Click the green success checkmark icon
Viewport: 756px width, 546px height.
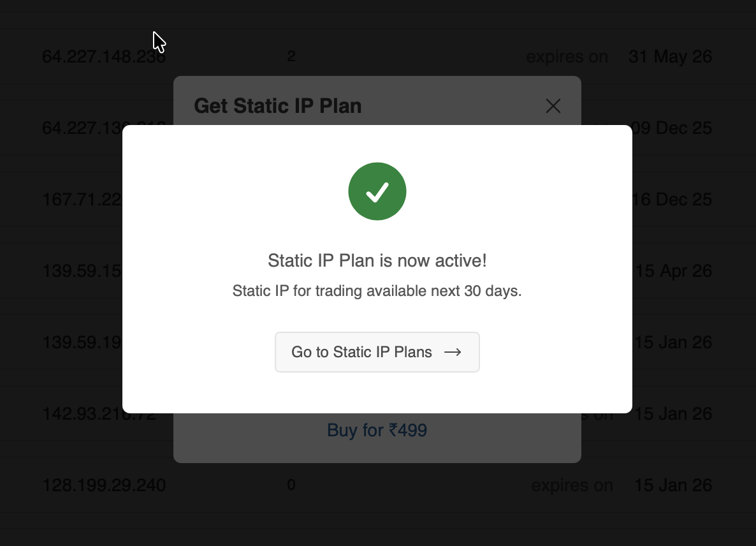coord(377,191)
